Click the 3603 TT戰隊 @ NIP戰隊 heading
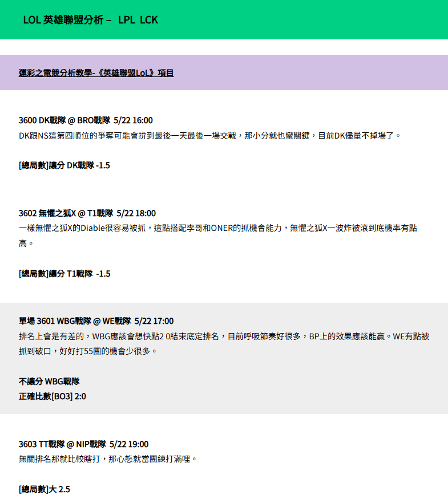Viewport: 448px width, 495px height. click(x=84, y=444)
